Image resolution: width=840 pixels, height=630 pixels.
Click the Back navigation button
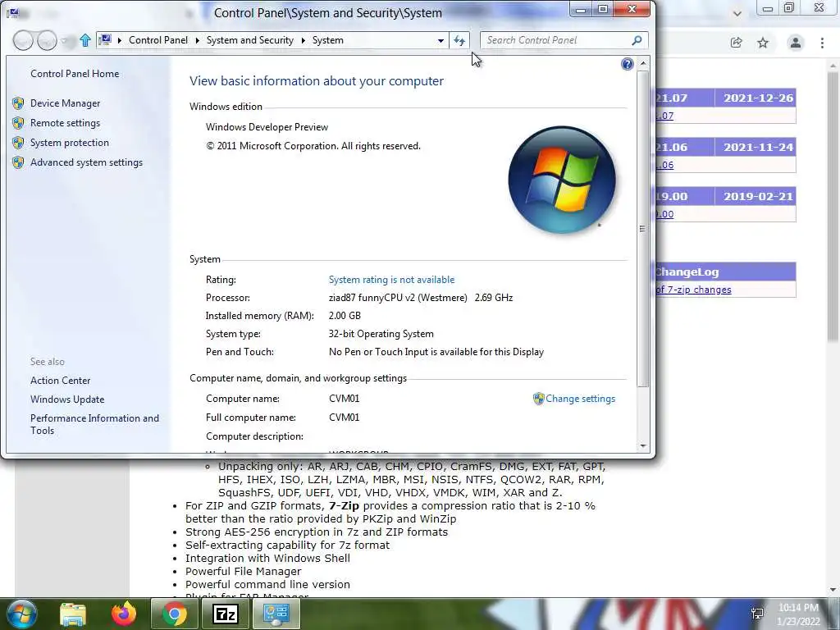pyautogui.click(x=23, y=40)
